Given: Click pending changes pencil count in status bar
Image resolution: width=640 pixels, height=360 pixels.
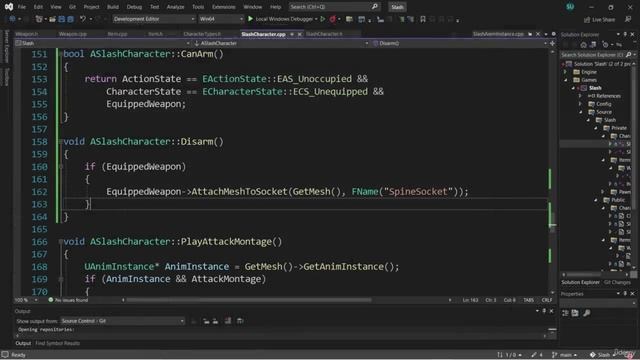Looking at the screenshot, I should pyautogui.click(x=537, y=355).
